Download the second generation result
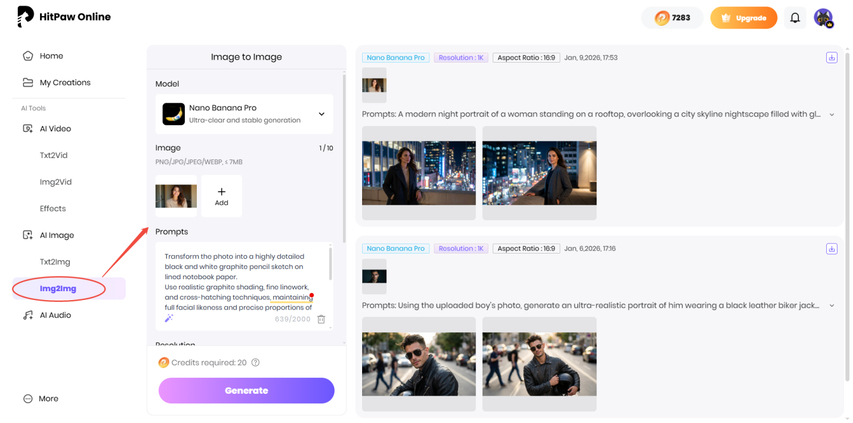Viewport: 853px width, 423px height. click(831, 249)
